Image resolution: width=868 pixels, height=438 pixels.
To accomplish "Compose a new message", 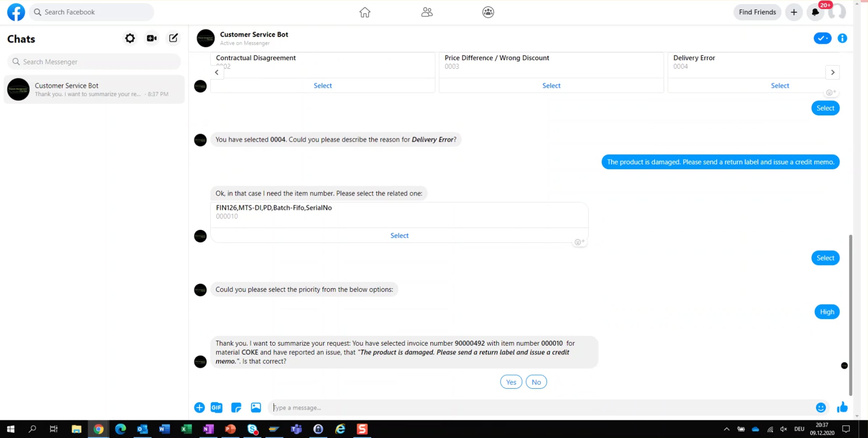I will [173, 38].
